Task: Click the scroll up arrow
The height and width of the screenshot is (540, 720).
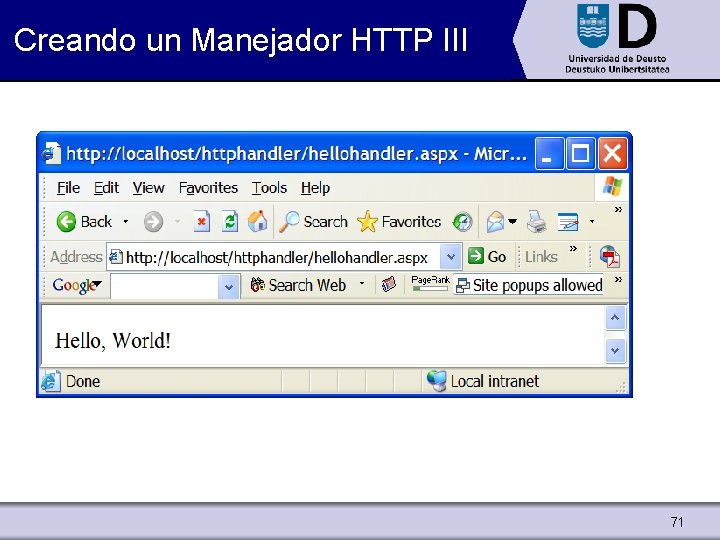Action: (615, 318)
